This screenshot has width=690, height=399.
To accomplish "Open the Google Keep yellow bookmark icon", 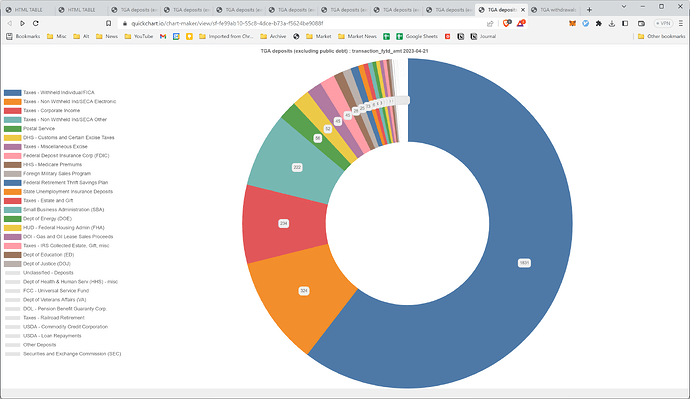I will click(189, 37).
